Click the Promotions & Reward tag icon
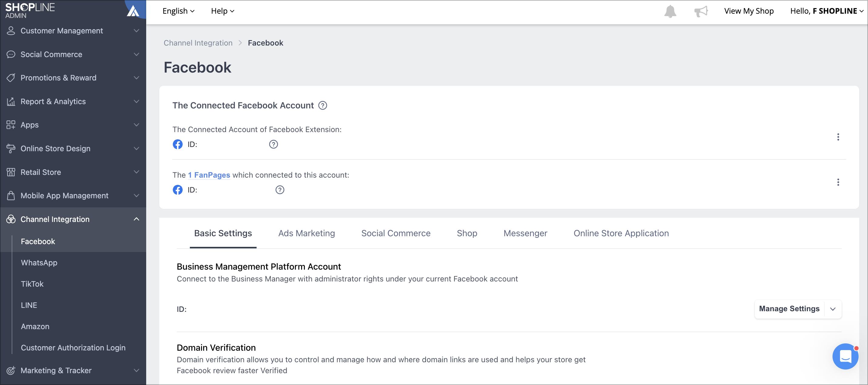Viewport: 868px width, 385px height. [x=11, y=78]
